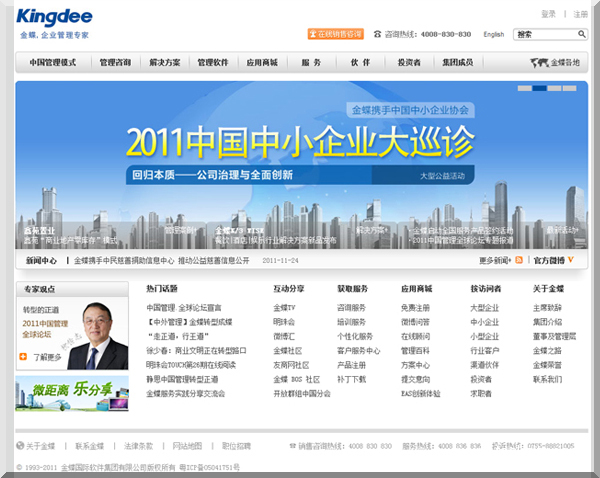Click the footer 法律条款 link
Image resolution: width=600 pixels, height=478 pixels.
coord(138,446)
